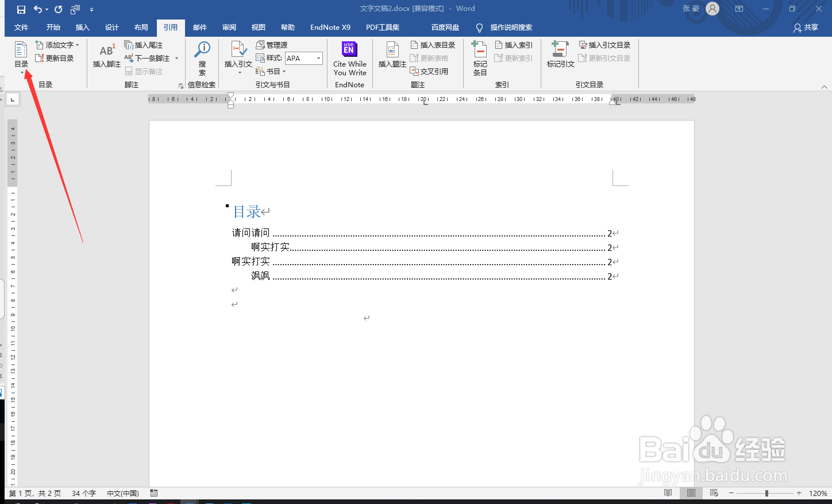This screenshot has height=504, width=832.
Task: Switch to Print Layout view in status bar
Action: 691,493
